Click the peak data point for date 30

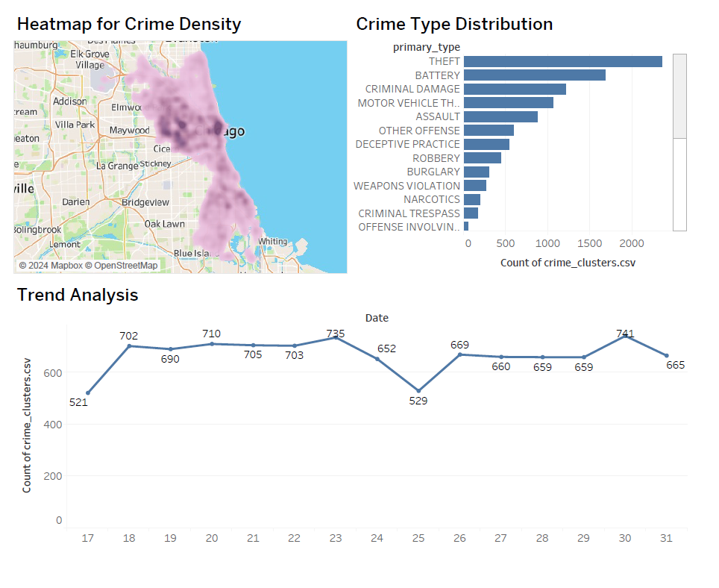625,336
